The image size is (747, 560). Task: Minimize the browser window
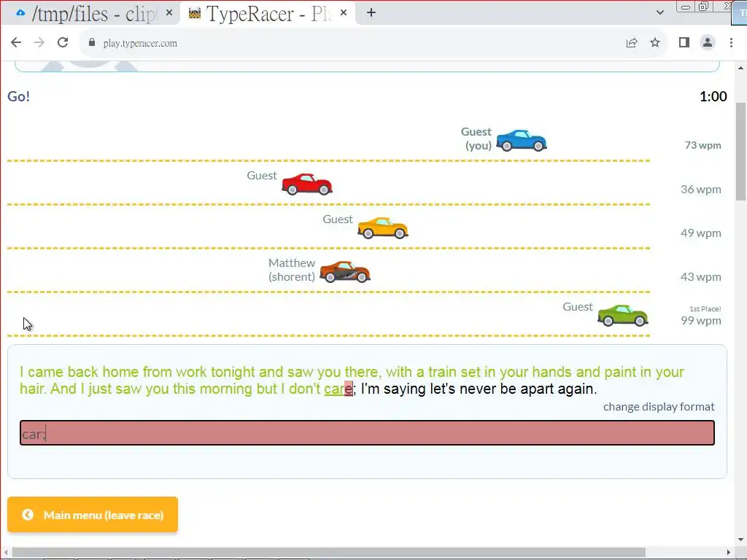point(686,7)
